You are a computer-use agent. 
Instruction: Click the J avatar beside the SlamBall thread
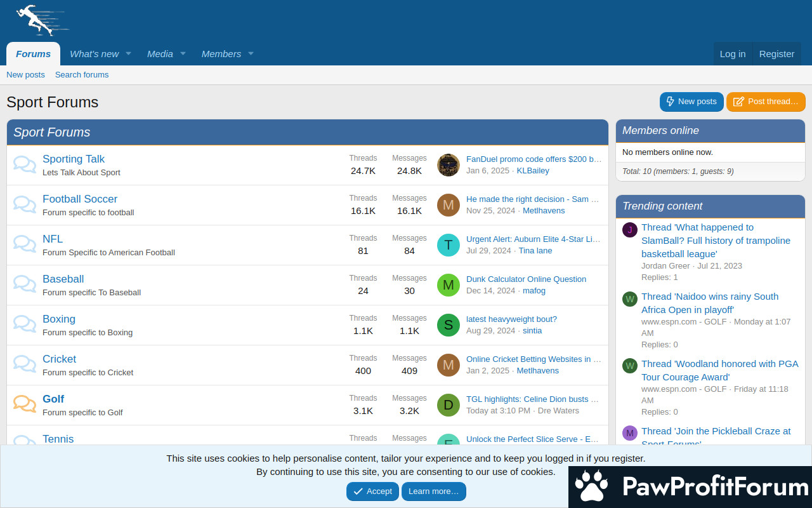point(629,230)
